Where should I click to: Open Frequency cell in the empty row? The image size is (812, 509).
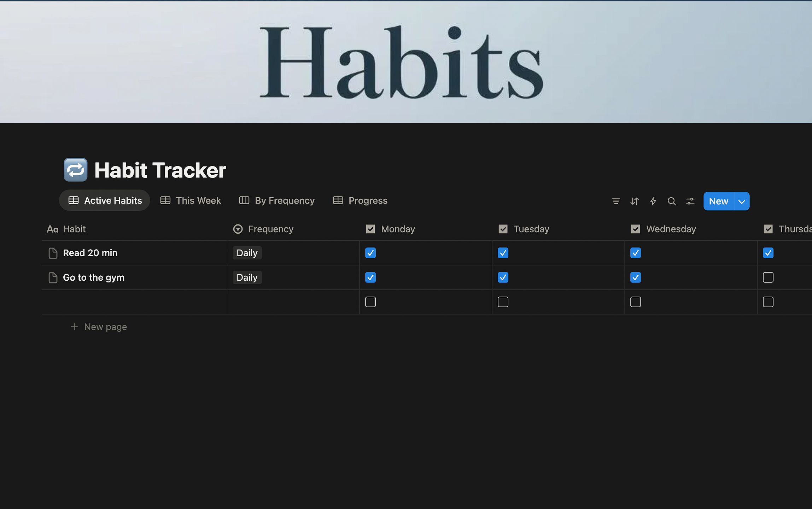293,302
